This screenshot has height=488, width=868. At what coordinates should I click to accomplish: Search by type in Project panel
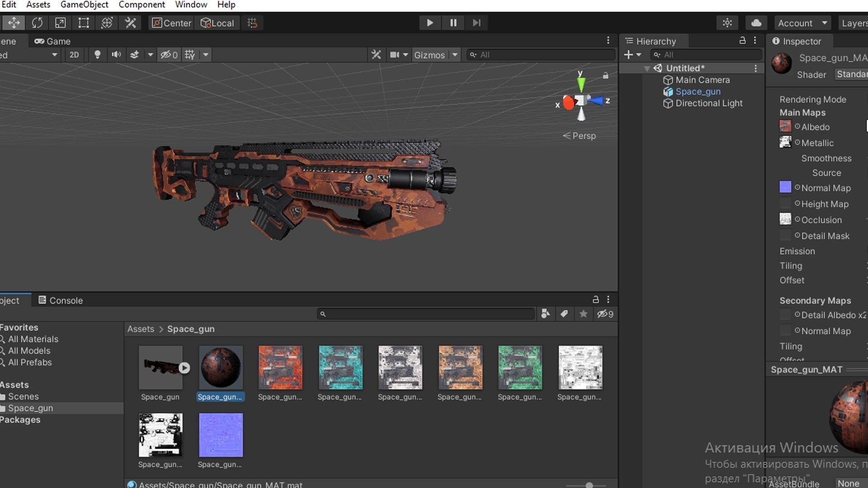coord(546,314)
